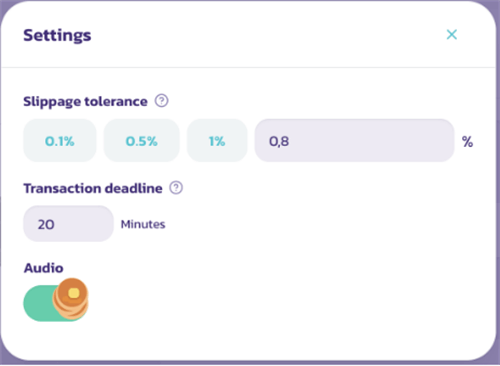Click the butter pat on the pancake icon
This screenshot has width=500, height=366.
tap(74, 293)
